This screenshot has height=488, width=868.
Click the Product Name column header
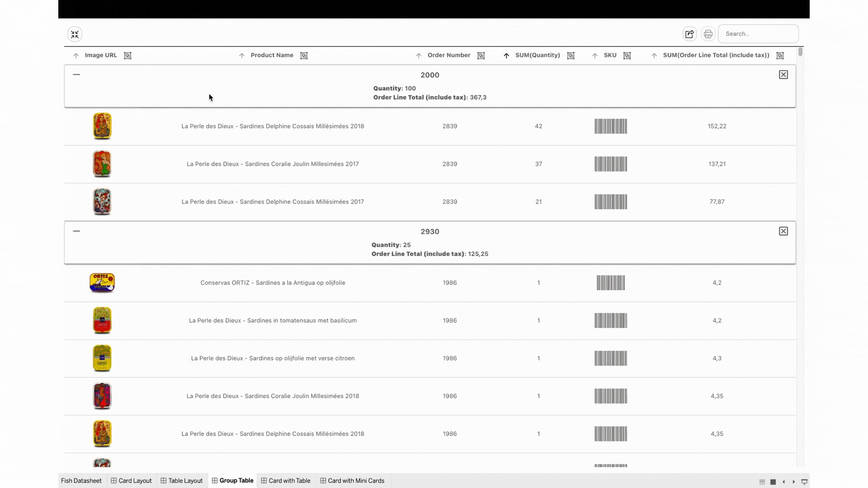coord(272,55)
